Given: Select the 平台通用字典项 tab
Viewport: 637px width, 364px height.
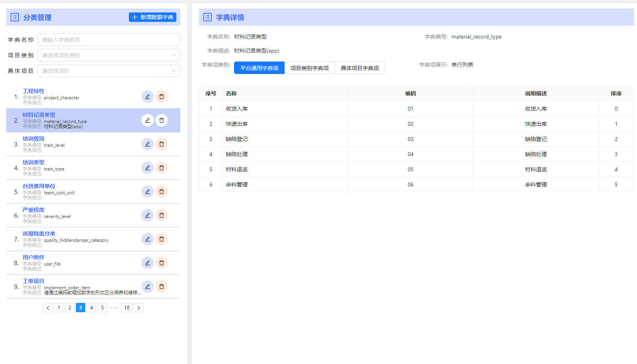Looking at the screenshot, I should coord(259,68).
